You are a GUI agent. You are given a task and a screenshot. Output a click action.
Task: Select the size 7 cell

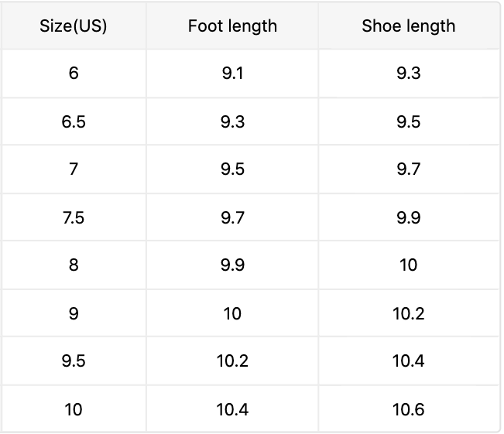74,169
